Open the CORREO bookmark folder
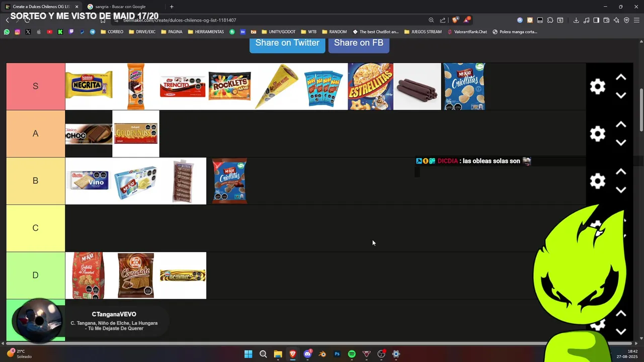Image resolution: width=644 pixels, height=362 pixels. coord(112,32)
